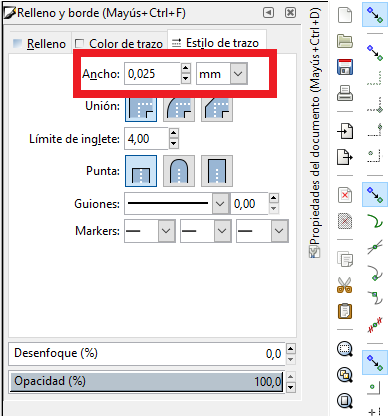Screen dimensions: 390x416
Task: Decrease Ancho with the down arrow
Action: (x=186, y=79)
